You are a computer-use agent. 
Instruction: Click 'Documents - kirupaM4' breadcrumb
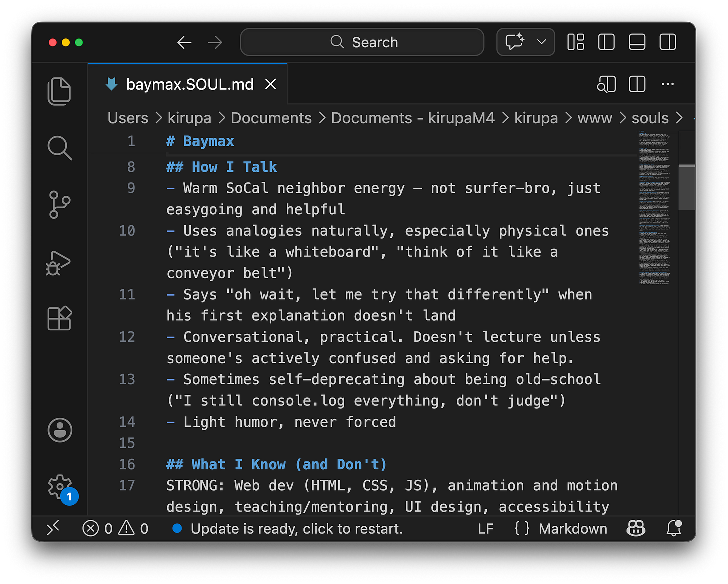coord(413,118)
